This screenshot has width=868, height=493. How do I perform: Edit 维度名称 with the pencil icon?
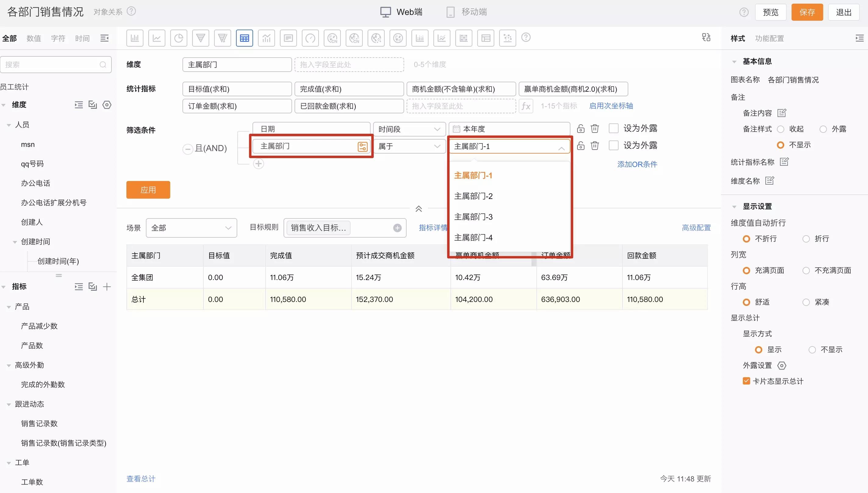770,180
